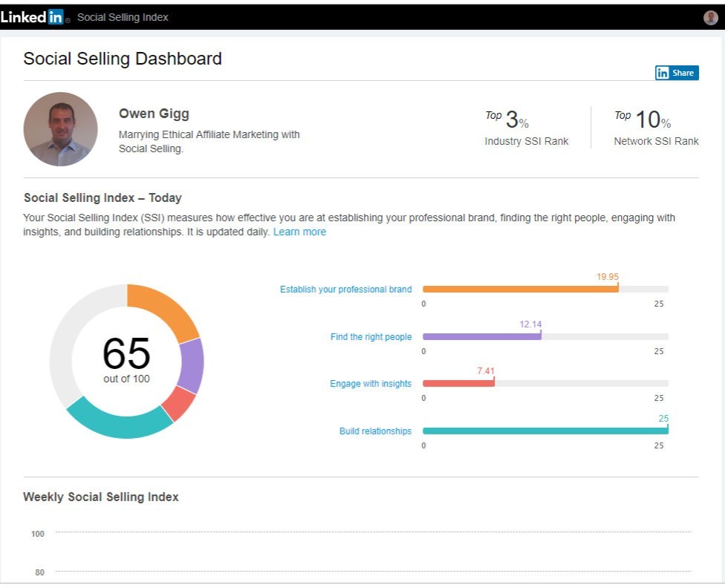Click the Social Selling Index – Today heading
Image resolution: width=725 pixels, height=588 pixels.
(x=103, y=197)
